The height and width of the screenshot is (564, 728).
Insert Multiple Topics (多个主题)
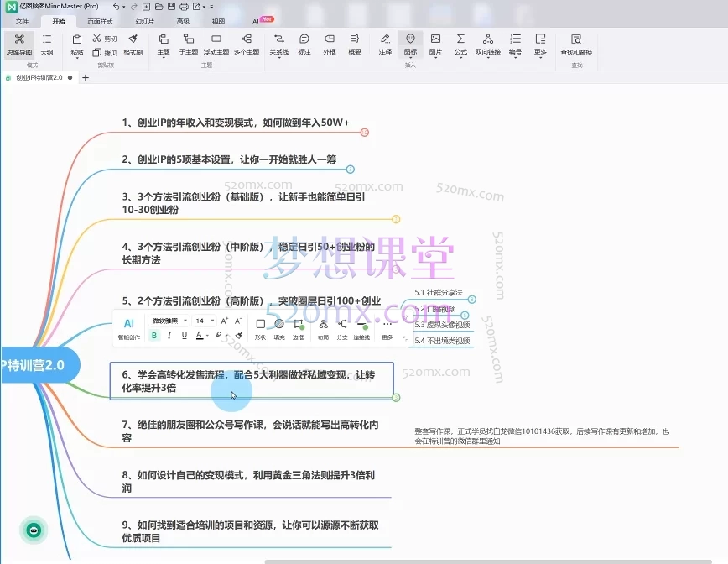click(247, 44)
